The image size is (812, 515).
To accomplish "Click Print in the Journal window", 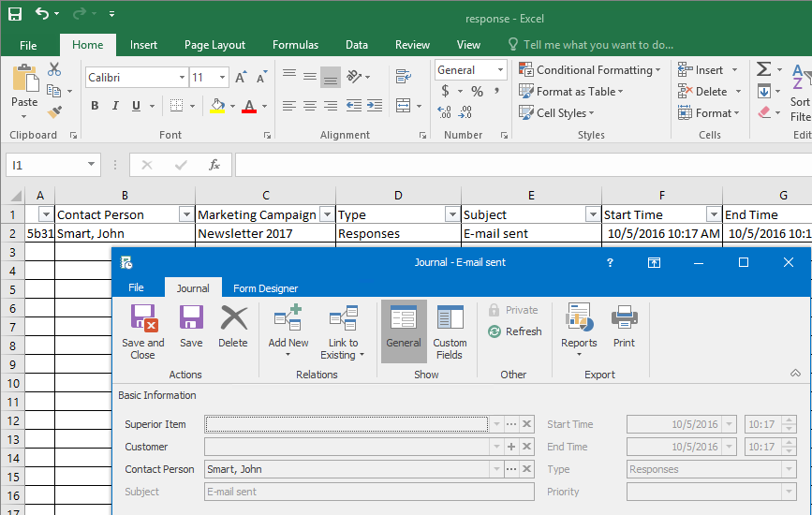I will (x=624, y=326).
